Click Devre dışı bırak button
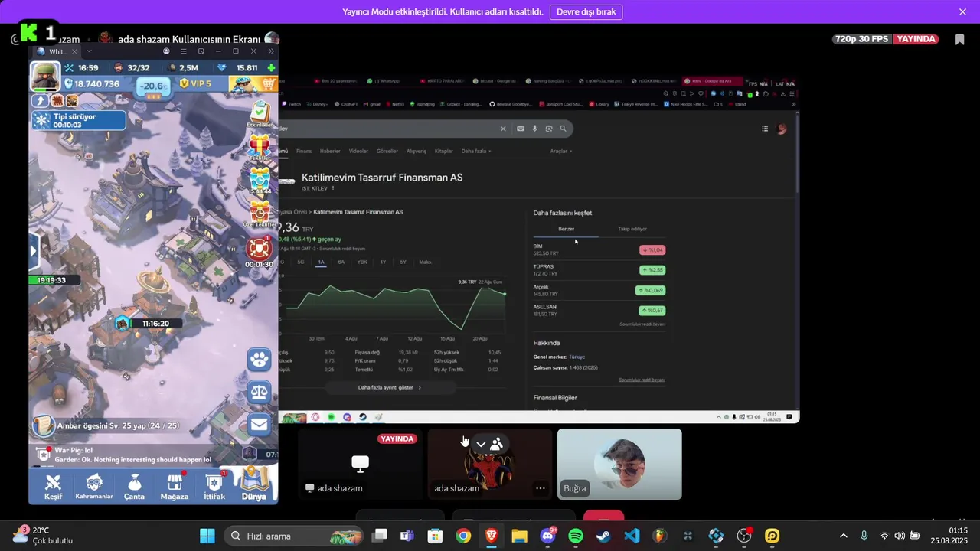 tap(586, 11)
